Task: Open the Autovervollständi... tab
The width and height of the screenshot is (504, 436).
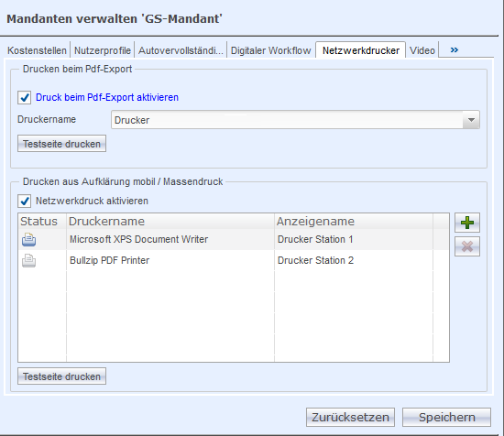Action: pos(181,50)
